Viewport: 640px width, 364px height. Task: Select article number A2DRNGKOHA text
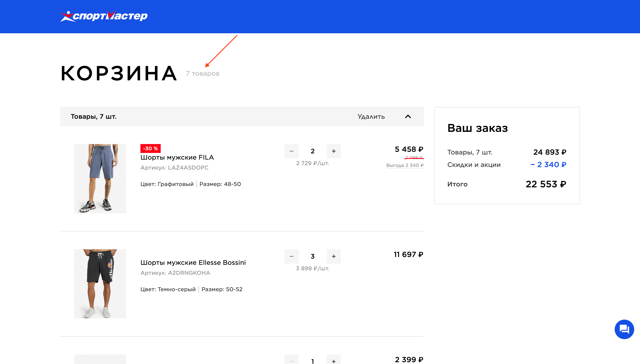coord(189,273)
